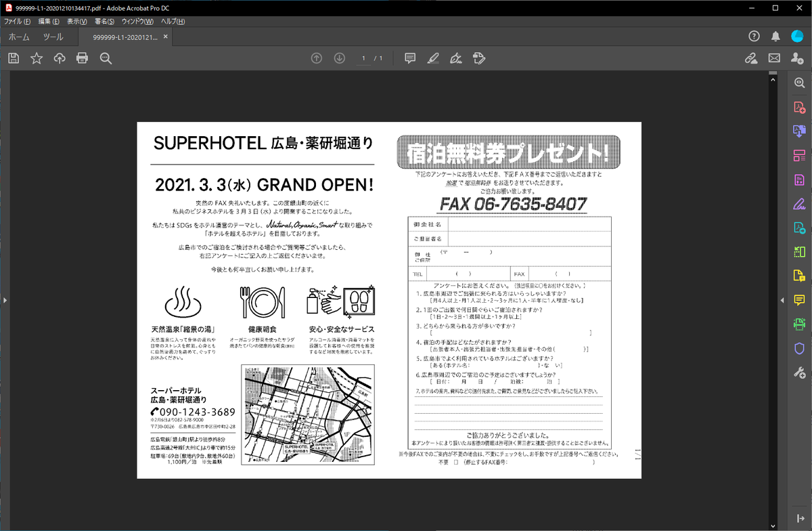Share a link to this file
This screenshot has height=531, width=812.
751,58
